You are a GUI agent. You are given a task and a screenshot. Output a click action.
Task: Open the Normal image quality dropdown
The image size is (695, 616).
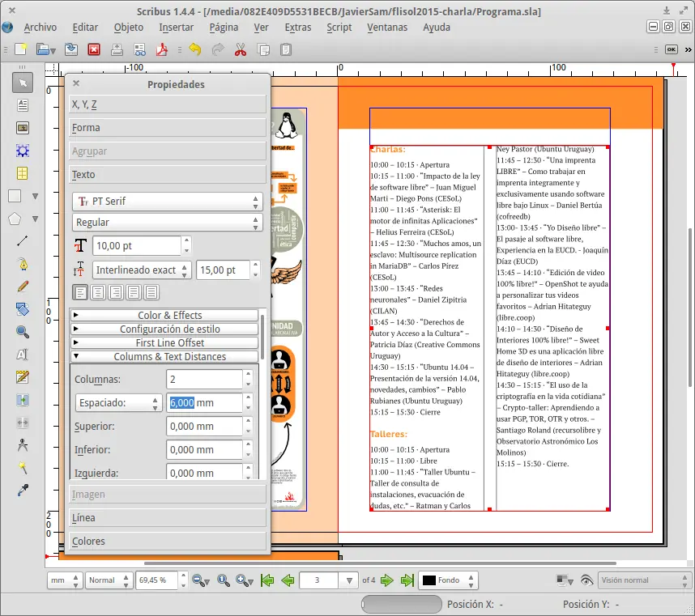click(x=109, y=580)
